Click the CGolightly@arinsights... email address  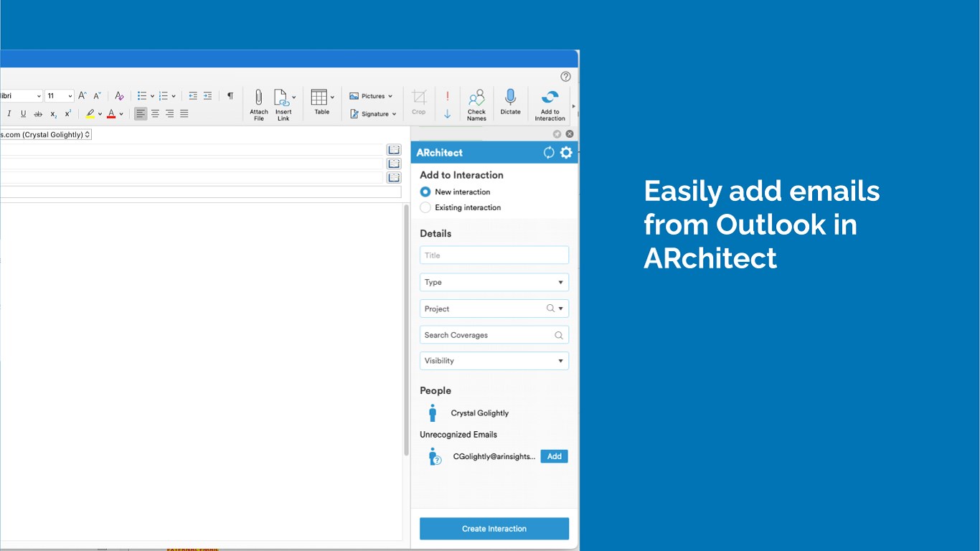click(494, 456)
